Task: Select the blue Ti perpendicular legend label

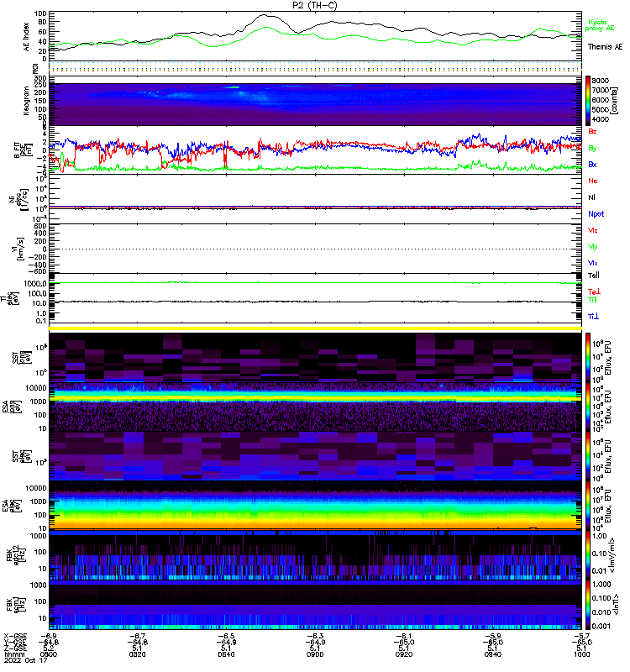Action: click(x=593, y=317)
